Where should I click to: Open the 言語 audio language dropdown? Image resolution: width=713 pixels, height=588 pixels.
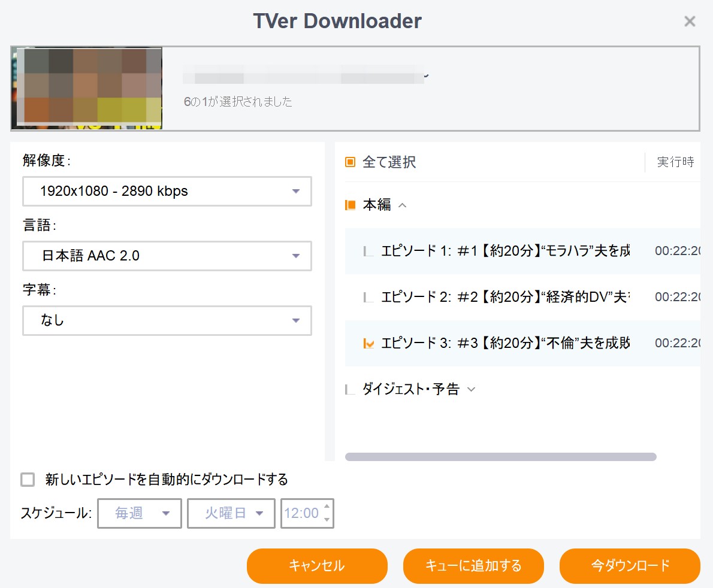click(167, 256)
